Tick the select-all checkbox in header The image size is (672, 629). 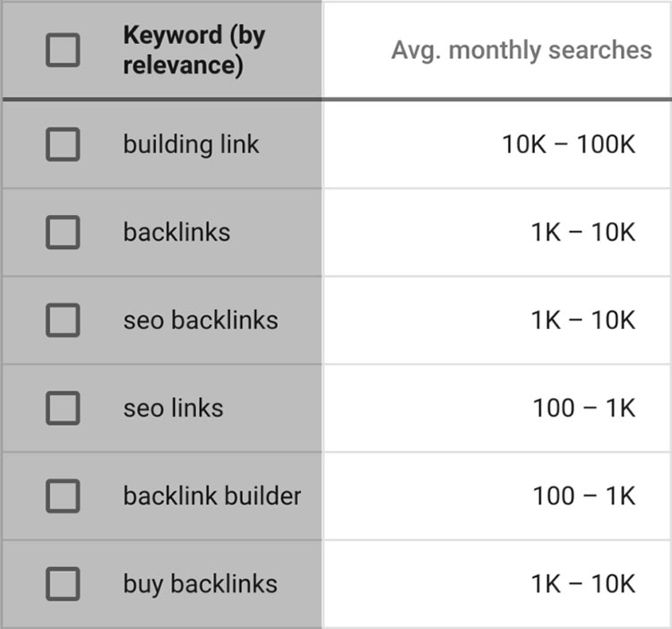[63, 49]
